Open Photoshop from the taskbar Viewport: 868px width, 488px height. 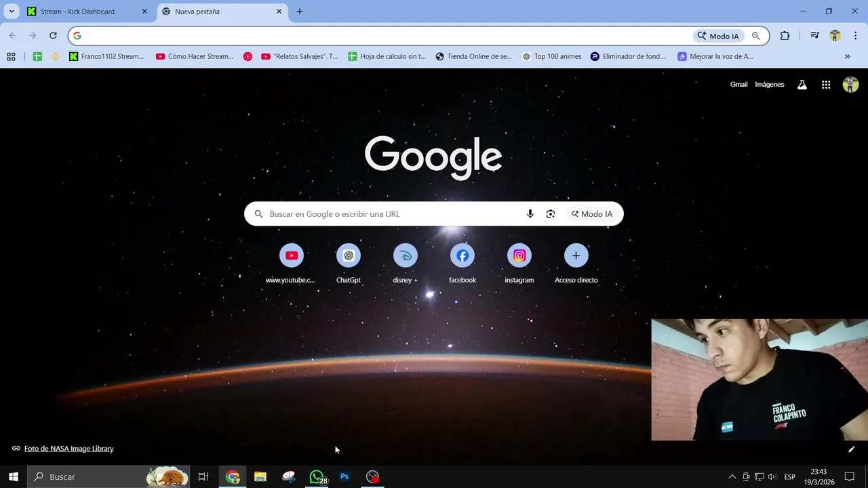tap(344, 476)
